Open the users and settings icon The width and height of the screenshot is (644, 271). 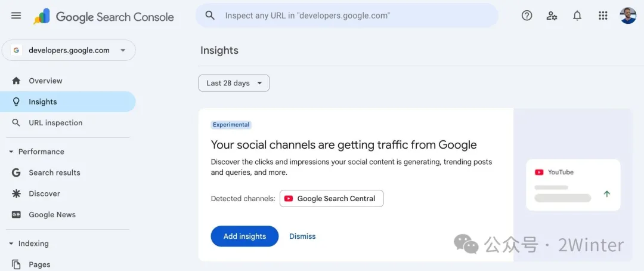point(552,16)
